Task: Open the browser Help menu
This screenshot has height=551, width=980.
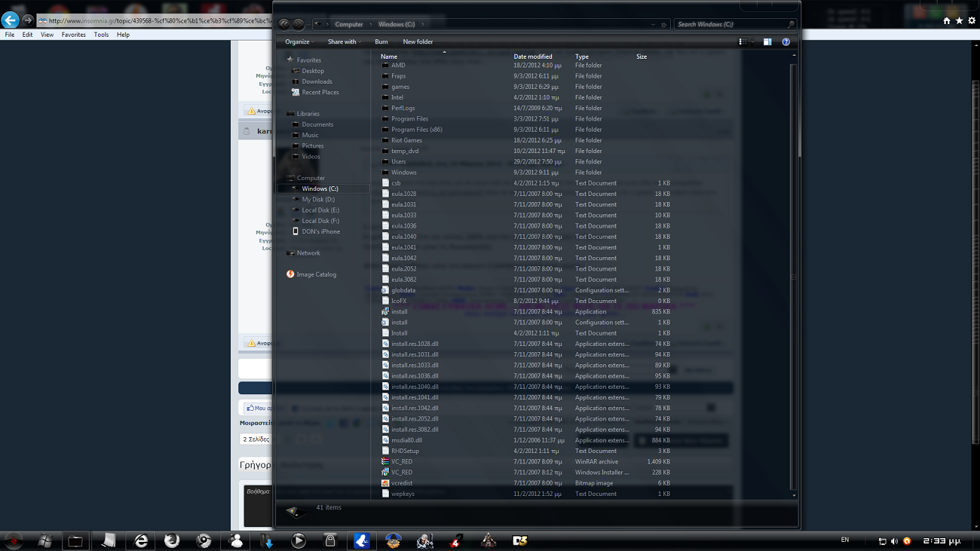Action: [123, 35]
